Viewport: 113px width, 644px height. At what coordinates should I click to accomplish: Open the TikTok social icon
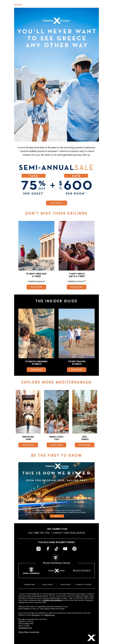click(56, 549)
